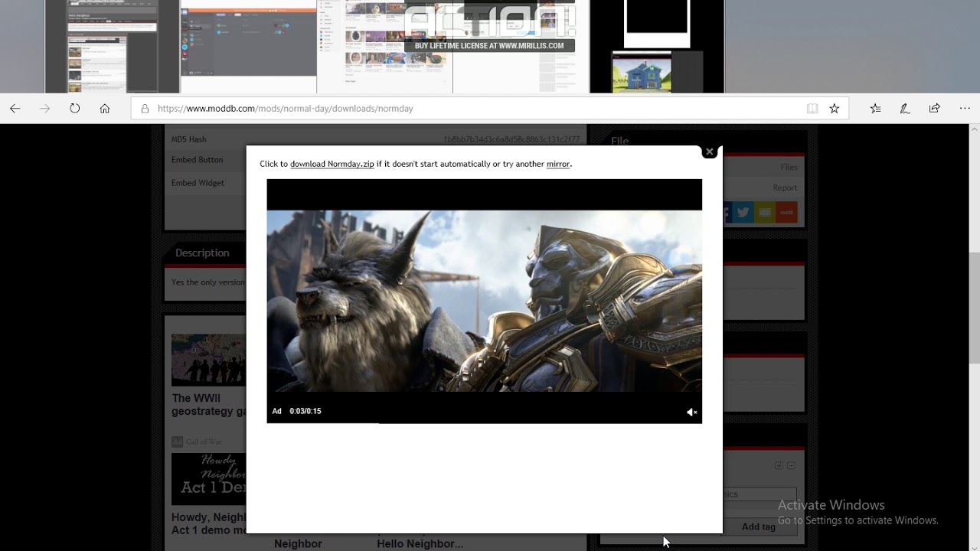Viewport: 980px width, 551px height.
Task: Open browser settings and more menu
Action: pos(966,109)
